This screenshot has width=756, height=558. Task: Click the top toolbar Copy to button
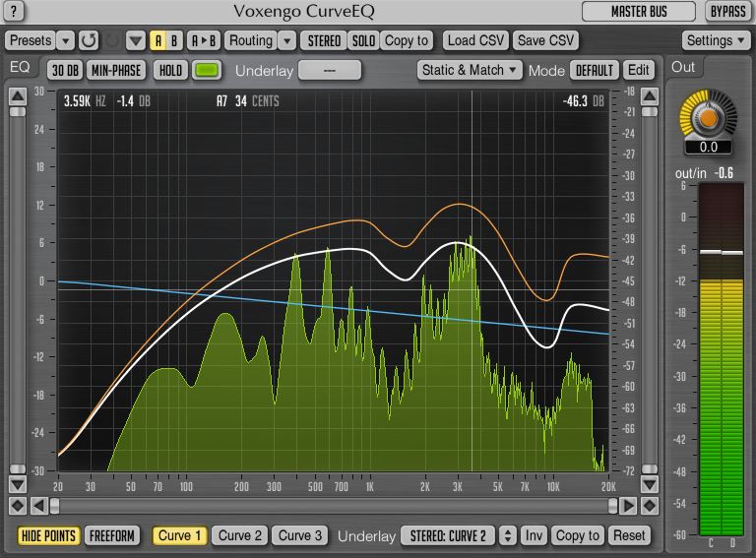click(407, 41)
